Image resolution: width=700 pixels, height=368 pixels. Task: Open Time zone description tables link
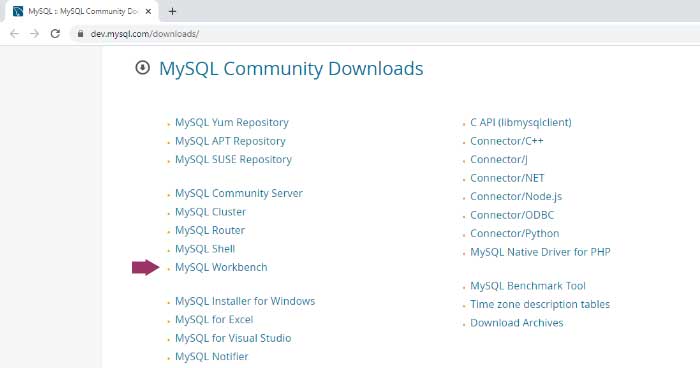[x=540, y=305]
